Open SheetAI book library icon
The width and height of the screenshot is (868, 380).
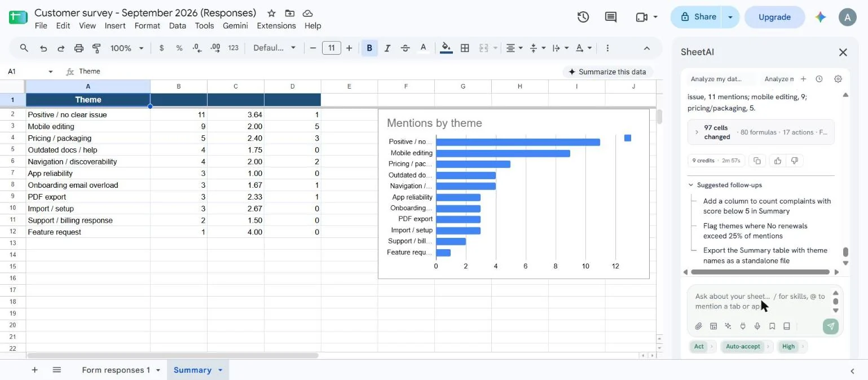787,326
